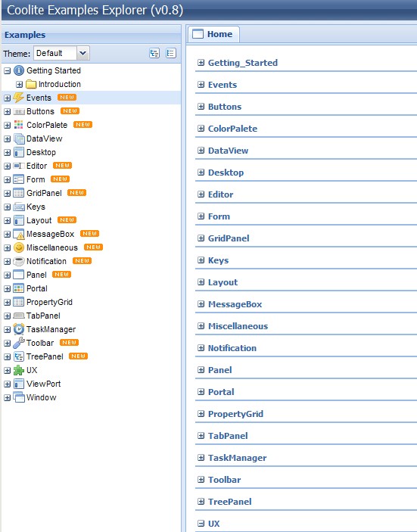417x532 pixels.
Task: Select the Keys tree item label
Action: click(36, 207)
